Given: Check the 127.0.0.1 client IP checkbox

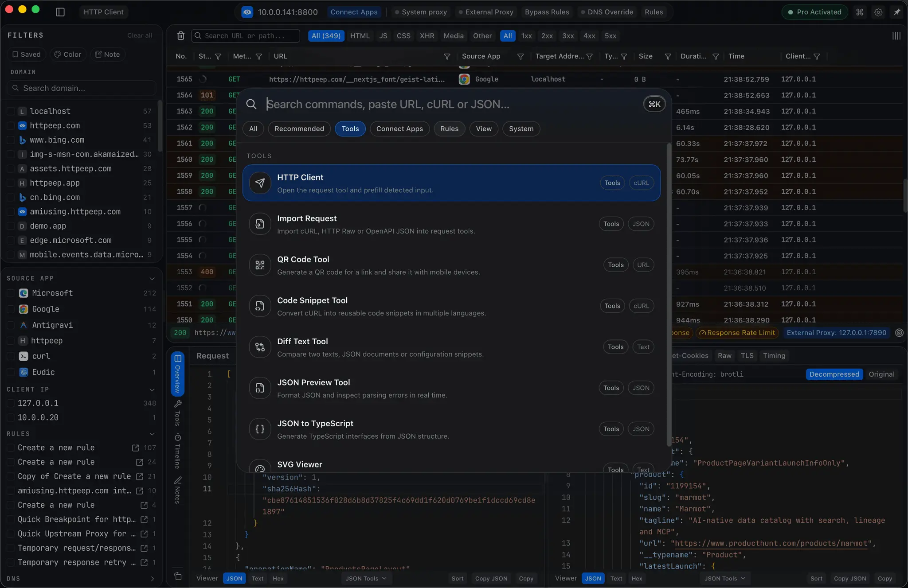Looking at the screenshot, I should (x=11, y=403).
